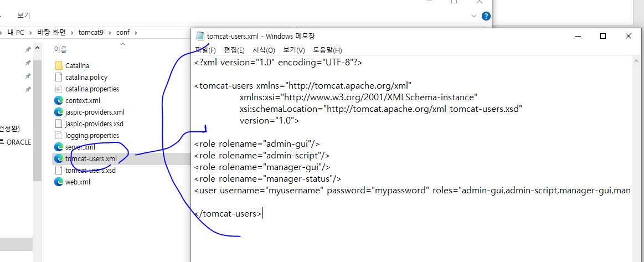644x262 pixels.
Task: Click the version="1.0"> line in Notepad
Action: pyautogui.click(x=270, y=121)
